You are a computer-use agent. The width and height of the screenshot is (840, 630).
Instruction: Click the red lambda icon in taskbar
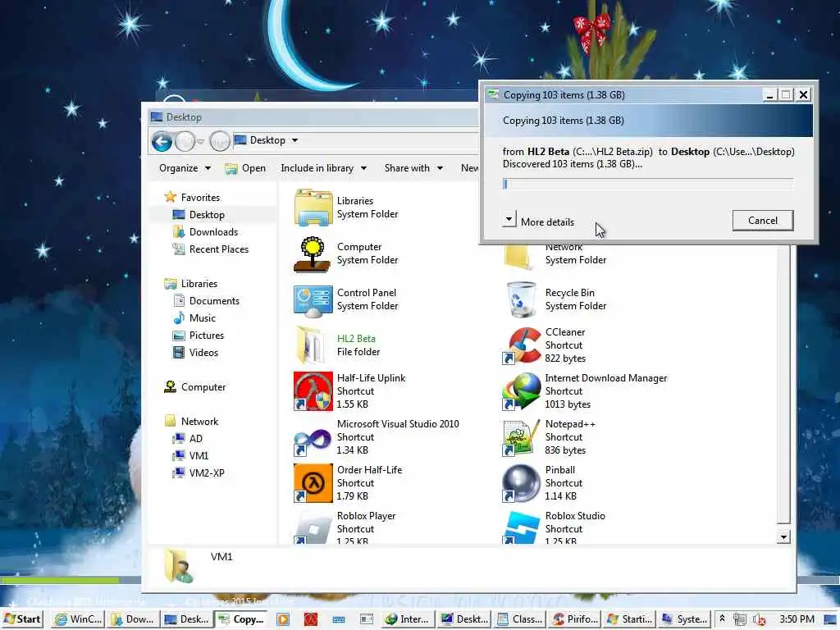tap(311, 619)
